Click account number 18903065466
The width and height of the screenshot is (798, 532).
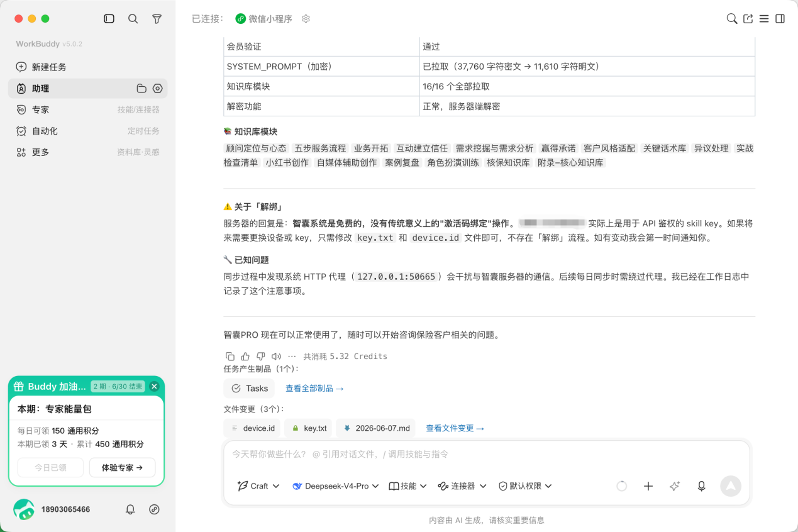(66, 509)
